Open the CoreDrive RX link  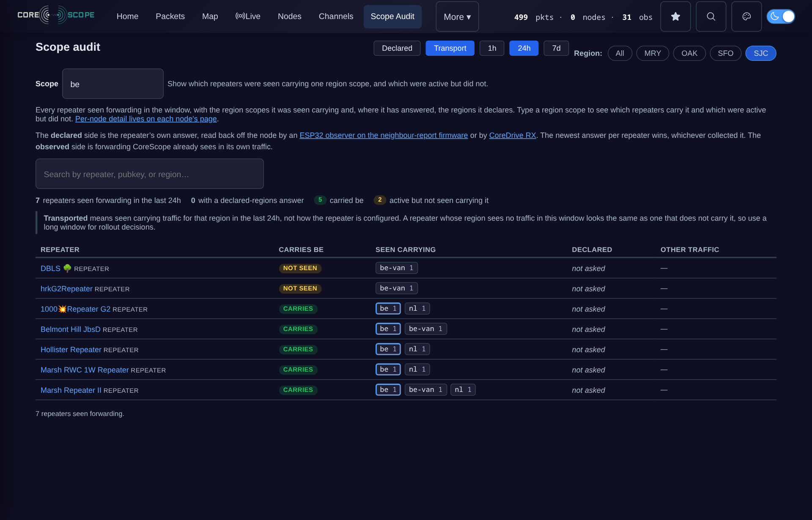click(513, 135)
